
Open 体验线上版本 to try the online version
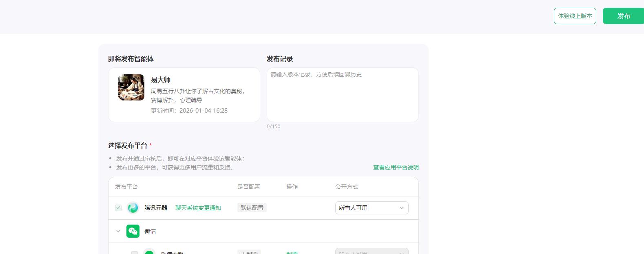[575, 16]
